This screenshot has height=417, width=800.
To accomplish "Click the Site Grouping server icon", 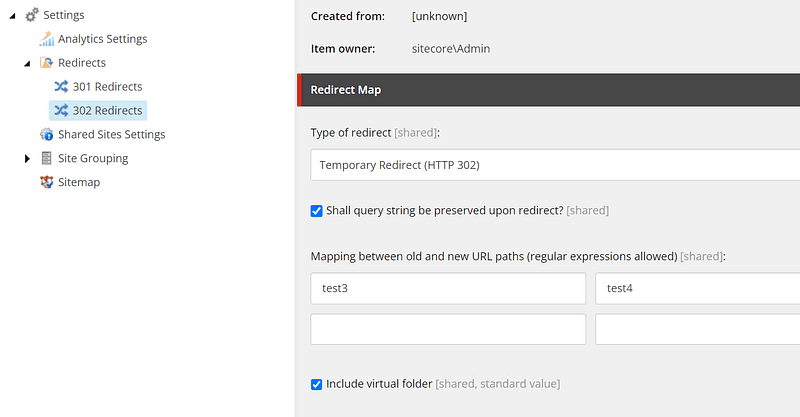I will point(46,158).
